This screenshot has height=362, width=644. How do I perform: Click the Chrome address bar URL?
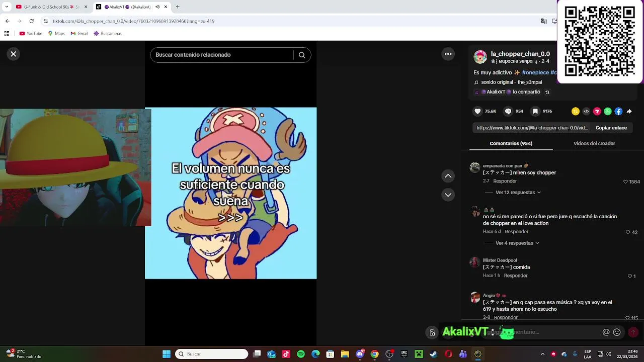click(133, 21)
